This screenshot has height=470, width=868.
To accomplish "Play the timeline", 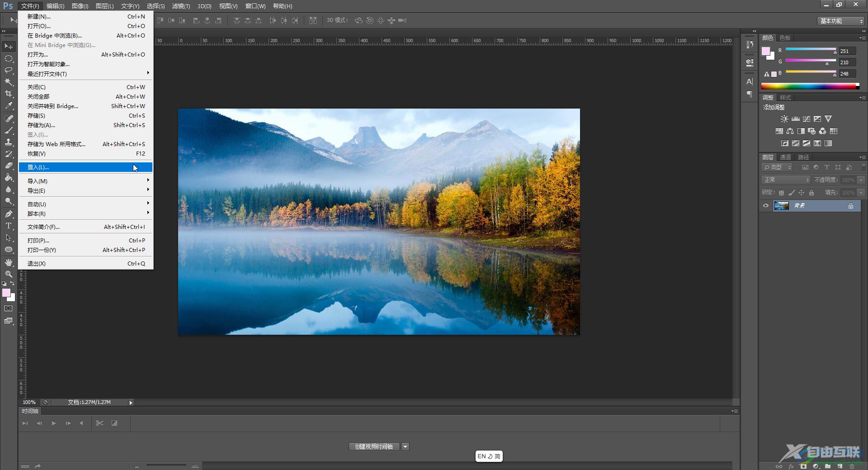I will pyautogui.click(x=53, y=423).
